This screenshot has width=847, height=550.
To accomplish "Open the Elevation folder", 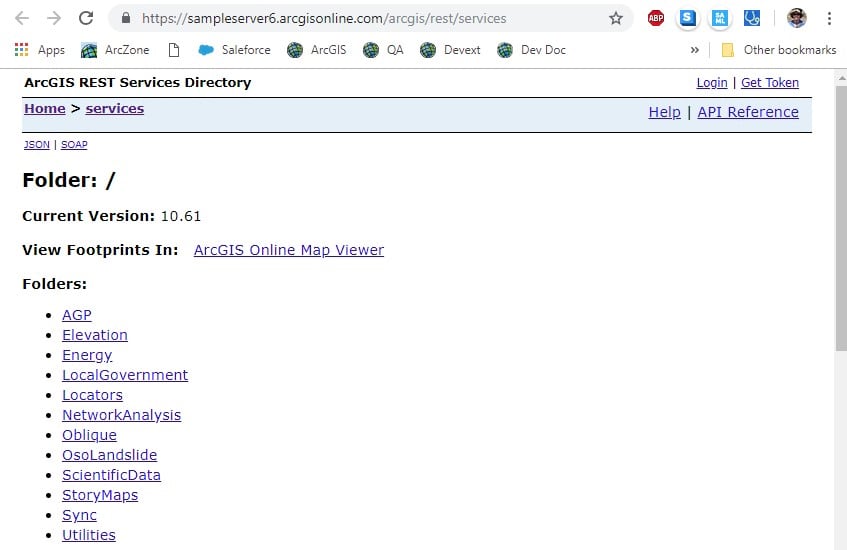I will (95, 335).
